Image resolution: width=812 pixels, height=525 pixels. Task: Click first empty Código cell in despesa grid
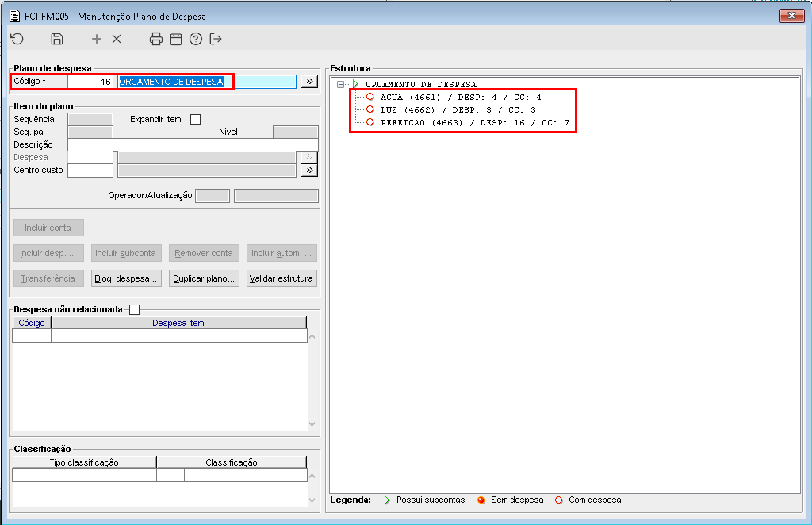pos(32,335)
